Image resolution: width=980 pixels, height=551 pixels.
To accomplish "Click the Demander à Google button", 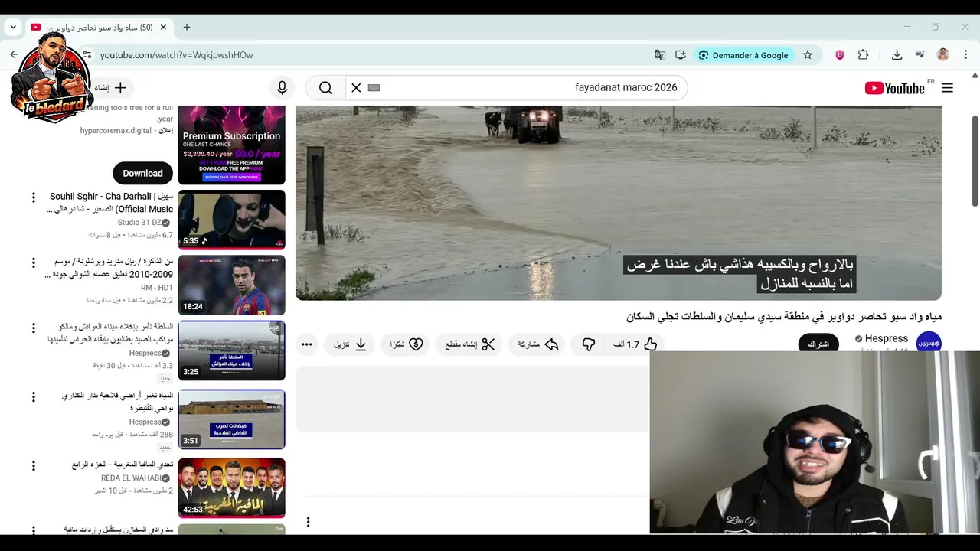I will click(743, 55).
